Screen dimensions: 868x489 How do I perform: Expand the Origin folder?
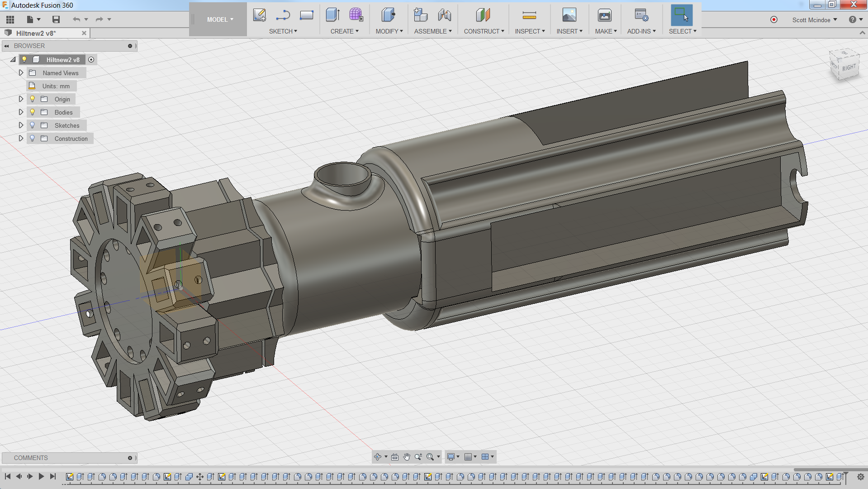tap(21, 99)
